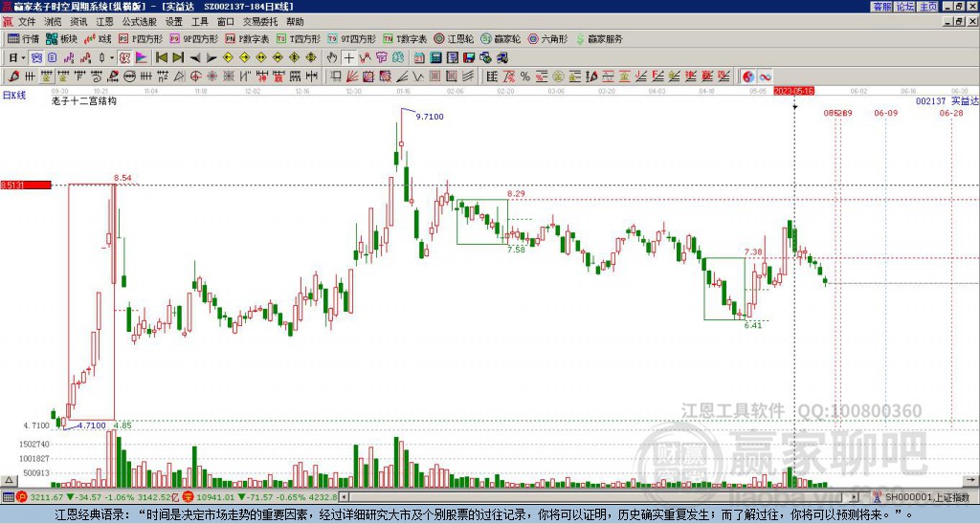
Task: Open the P四方形 tool
Action: [x=141, y=38]
